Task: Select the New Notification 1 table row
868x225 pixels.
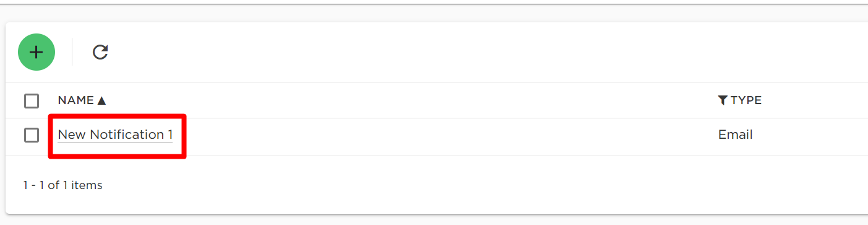Action: 437,136
